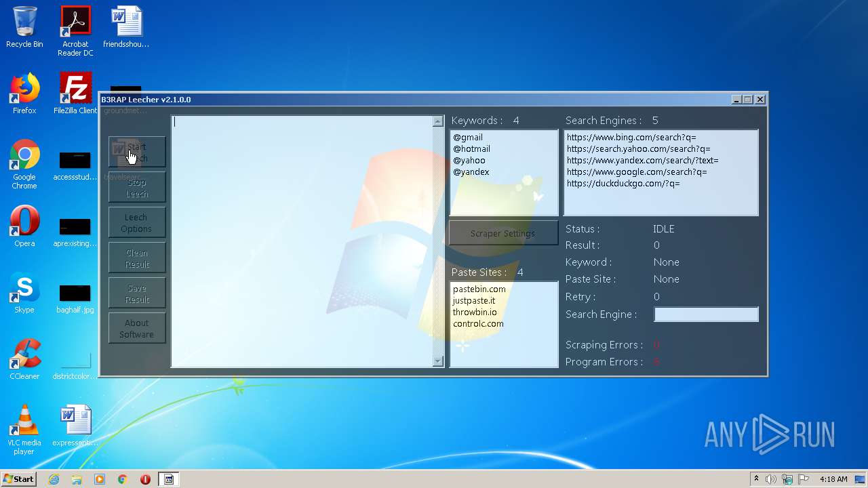Screen dimensions: 868x488
Task: Launch CCleaner desktop shortcut
Action: (24, 359)
